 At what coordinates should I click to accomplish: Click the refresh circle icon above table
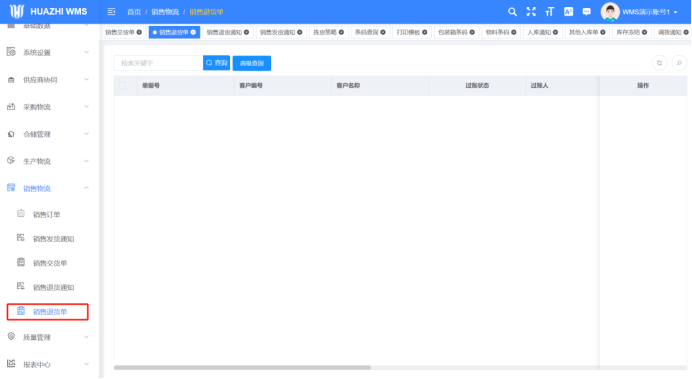[659, 63]
